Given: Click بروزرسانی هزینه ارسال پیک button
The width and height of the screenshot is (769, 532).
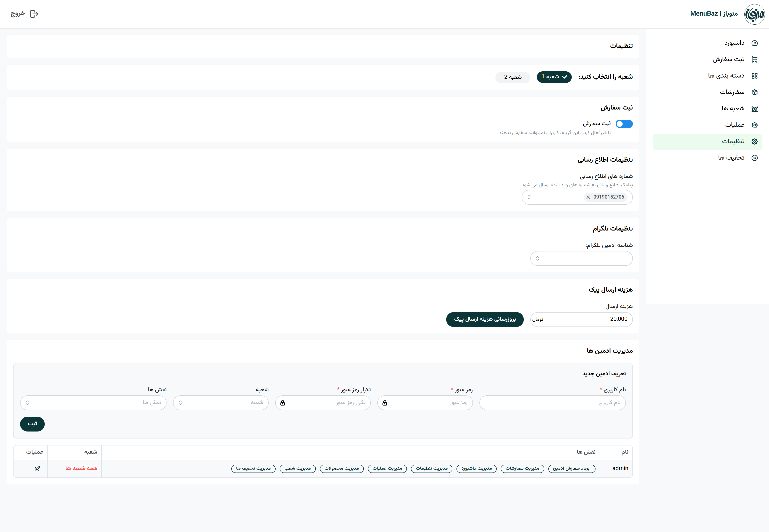Looking at the screenshot, I should 485,319.
